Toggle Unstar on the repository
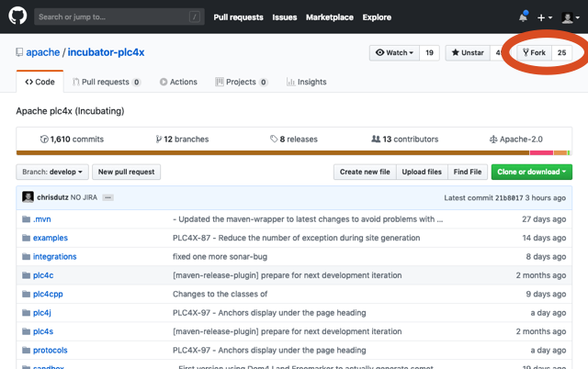Screen dimensions: 588x369 pos(467,53)
